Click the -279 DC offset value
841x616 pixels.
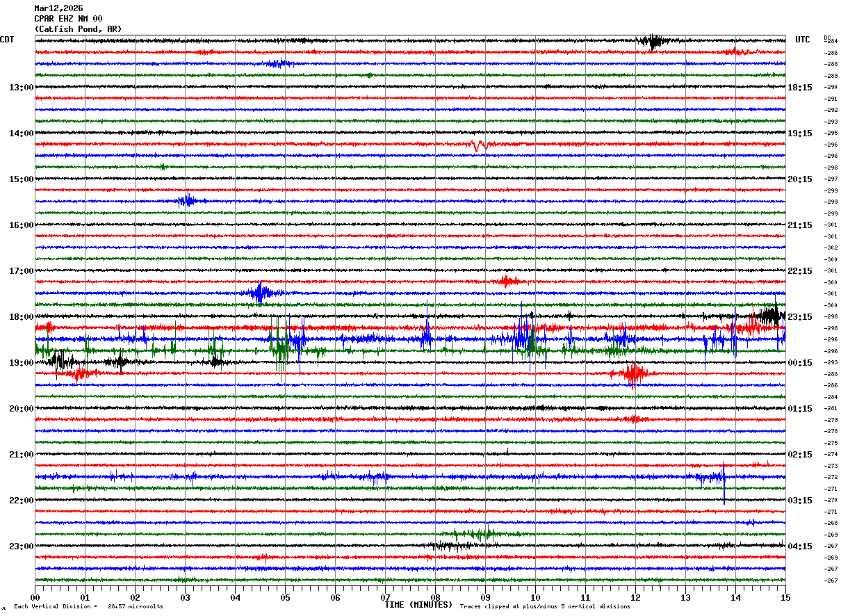click(831, 420)
